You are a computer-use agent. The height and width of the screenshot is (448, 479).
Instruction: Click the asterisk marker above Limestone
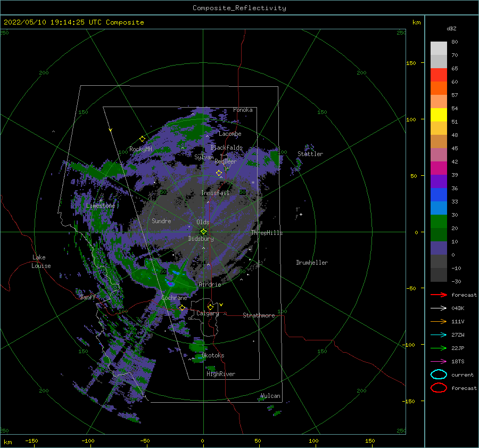point(101,201)
